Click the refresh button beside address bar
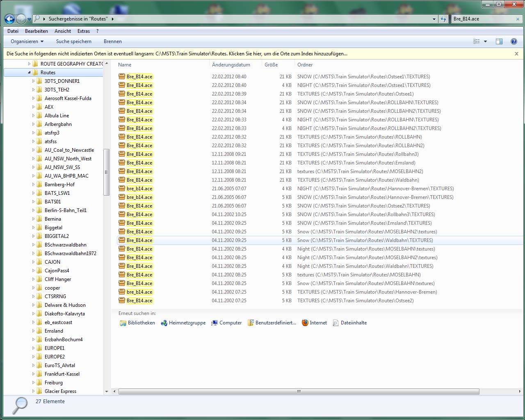Image resolution: width=525 pixels, height=420 pixels. (x=443, y=19)
